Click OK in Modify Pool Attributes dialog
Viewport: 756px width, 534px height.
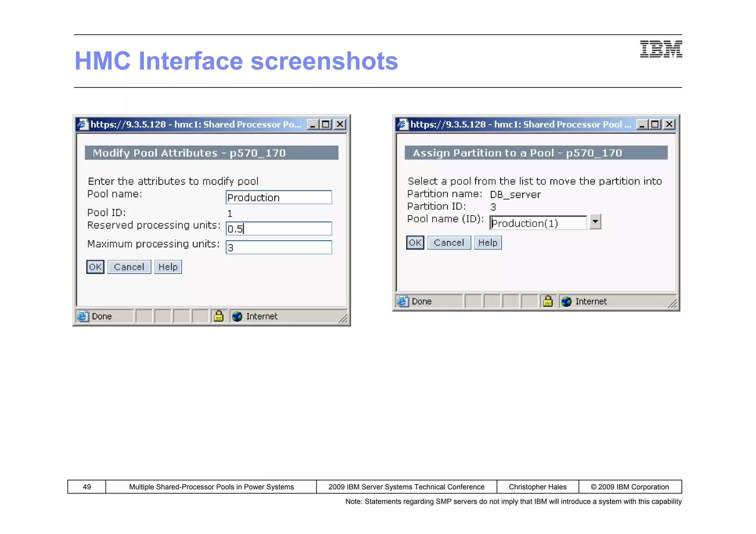[x=95, y=267]
